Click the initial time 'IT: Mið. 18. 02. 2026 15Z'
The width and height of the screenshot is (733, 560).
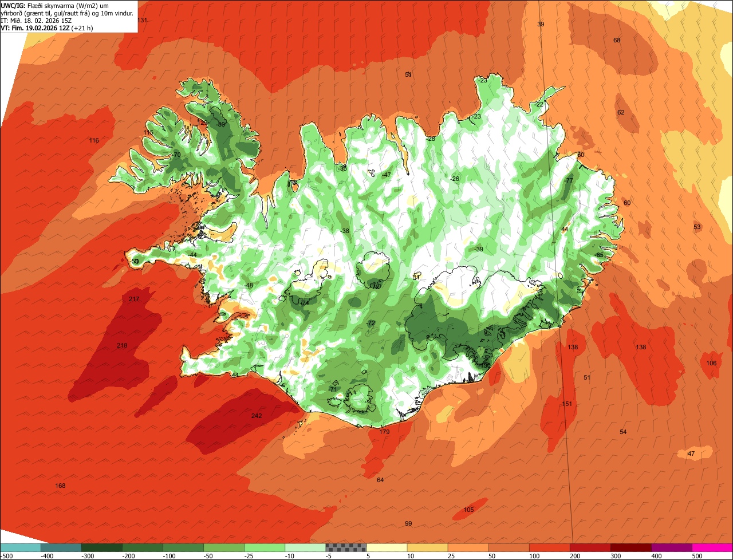[36, 20]
